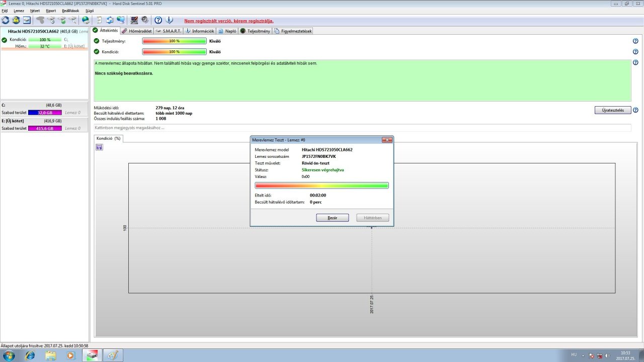Click the help icon next to Újratesztelés
This screenshot has height=362, width=644.
coord(635,110)
